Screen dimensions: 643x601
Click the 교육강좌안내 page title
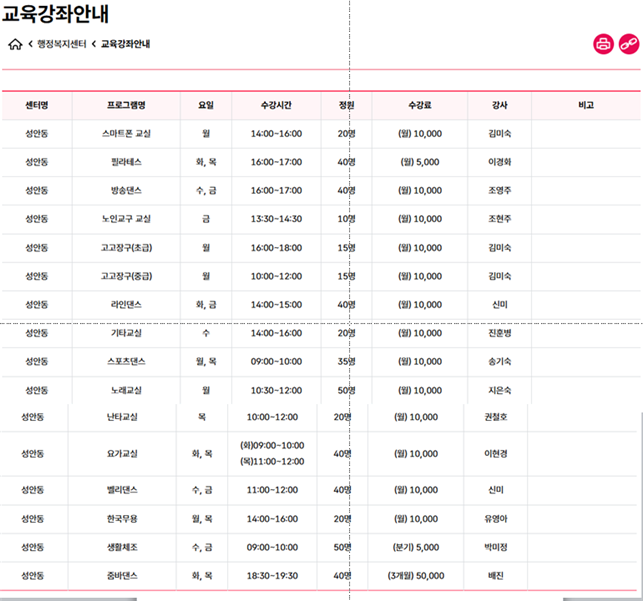coord(56,15)
